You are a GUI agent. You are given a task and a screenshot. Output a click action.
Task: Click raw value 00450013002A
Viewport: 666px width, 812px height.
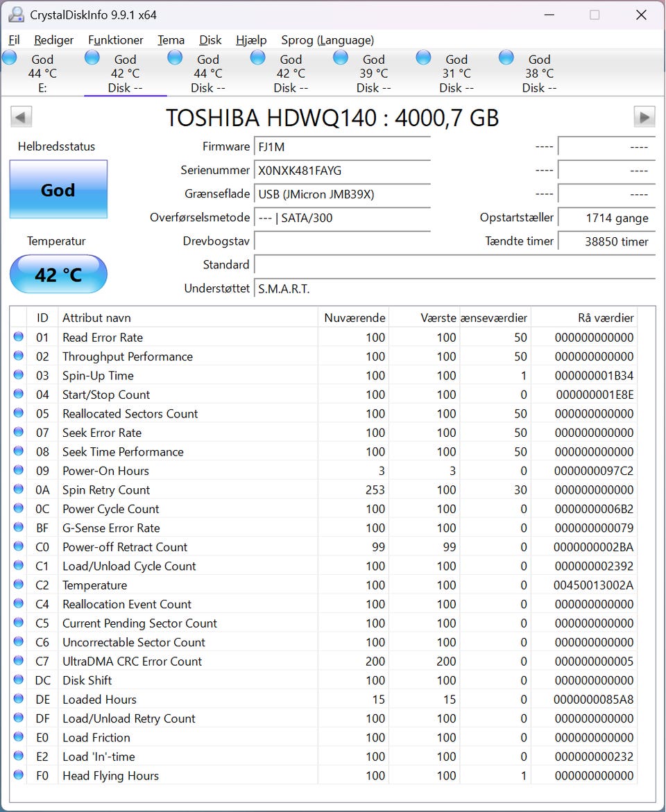pyautogui.click(x=593, y=585)
